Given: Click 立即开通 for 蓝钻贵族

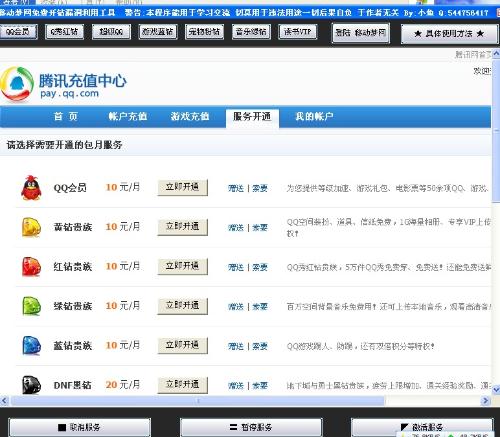Looking at the screenshot, I should 182,345.
